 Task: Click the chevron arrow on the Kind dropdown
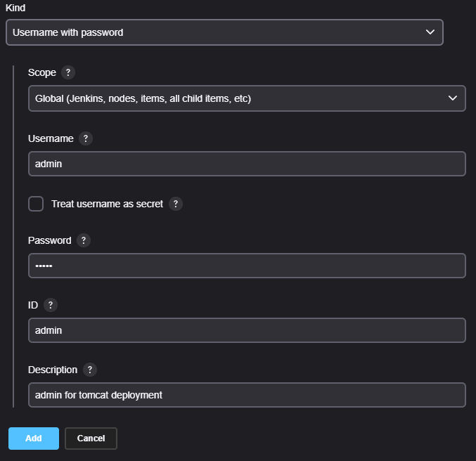(x=430, y=32)
